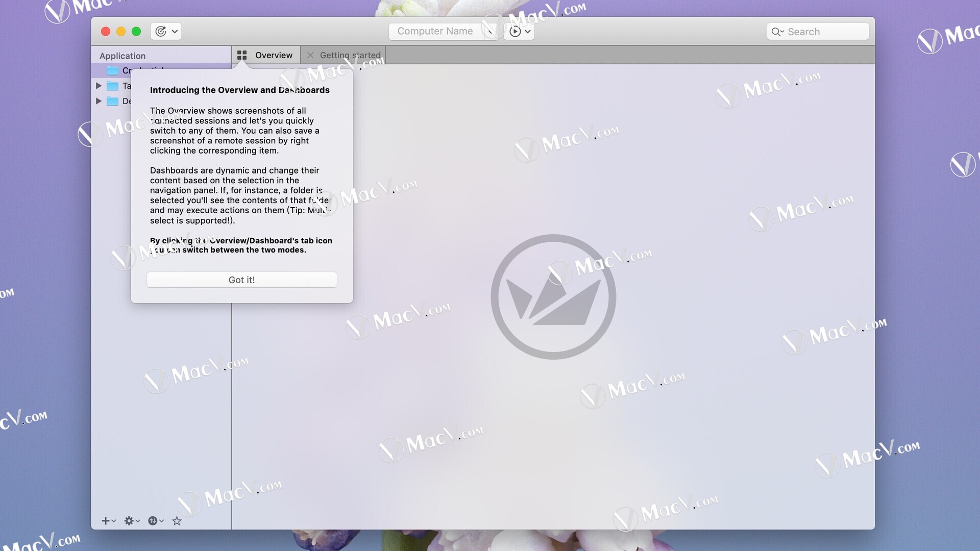Close the Getting started tab
980x551 pixels.
pos(310,55)
